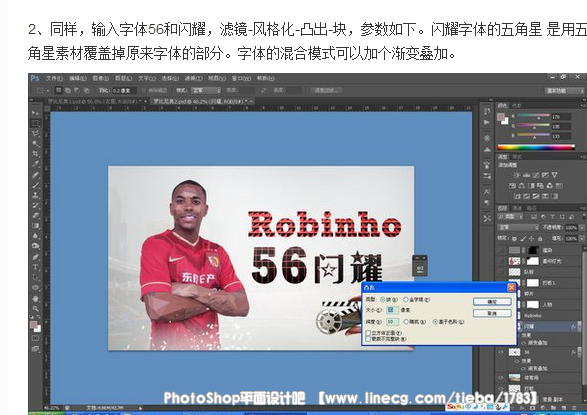Viewport: 587px width, 415px height.
Task: Add a Brightness/Contrast adjustment
Action: (x=517, y=175)
